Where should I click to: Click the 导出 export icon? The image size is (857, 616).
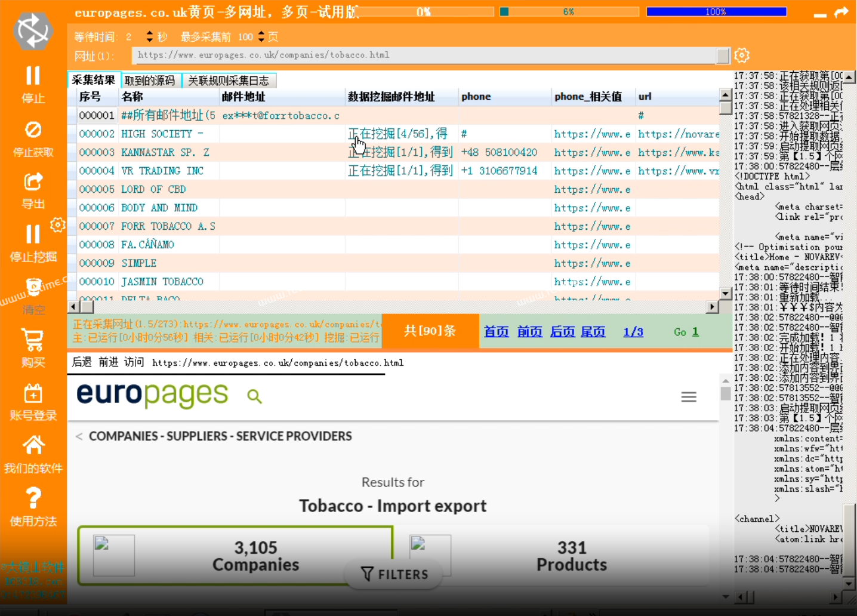click(33, 181)
